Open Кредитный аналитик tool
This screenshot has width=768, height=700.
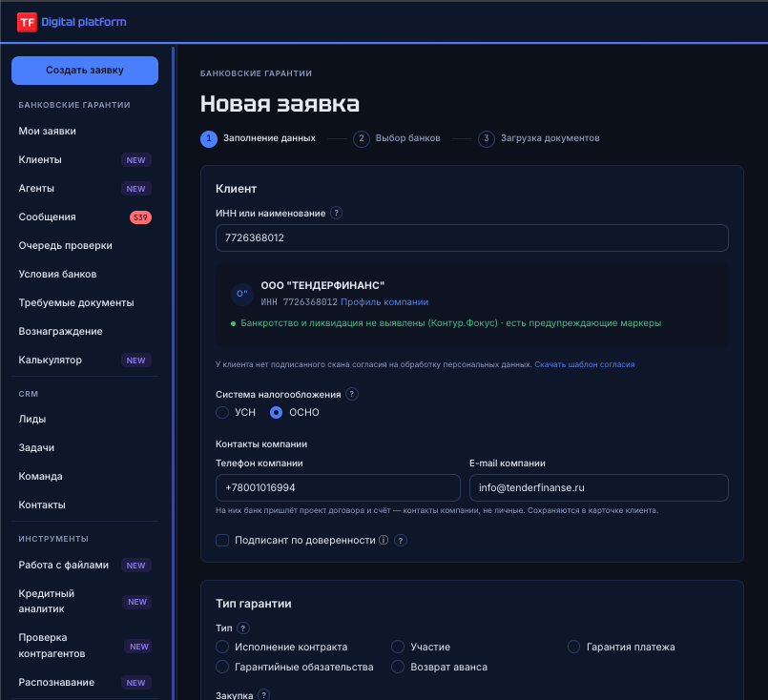coord(85,602)
